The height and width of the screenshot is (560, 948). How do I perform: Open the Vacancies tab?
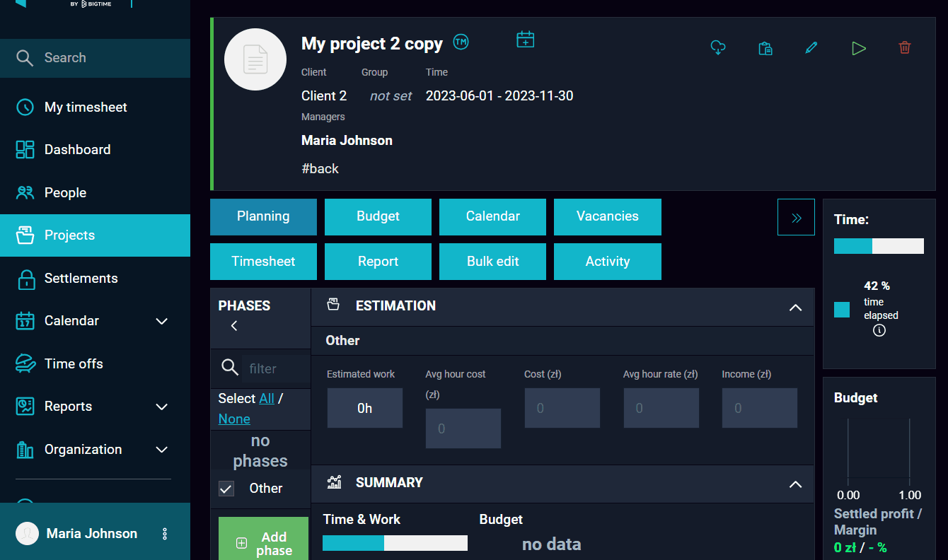(x=608, y=217)
